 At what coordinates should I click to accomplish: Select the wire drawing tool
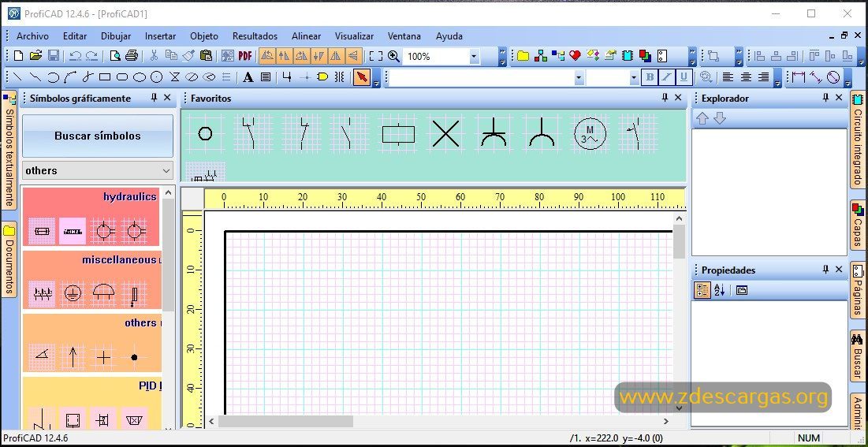[x=286, y=77]
